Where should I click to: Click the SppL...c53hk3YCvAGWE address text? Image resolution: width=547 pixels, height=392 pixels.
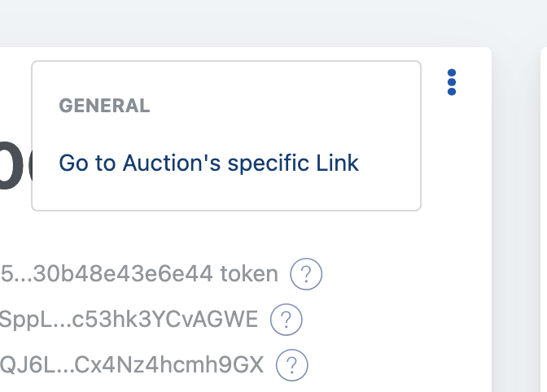click(x=129, y=319)
